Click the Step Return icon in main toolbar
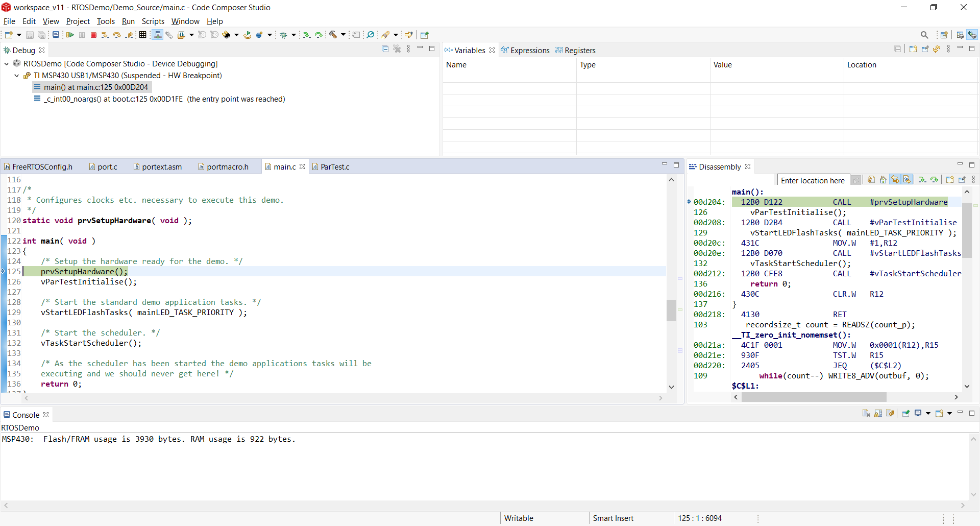Image resolution: width=980 pixels, height=526 pixels. (x=129, y=35)
